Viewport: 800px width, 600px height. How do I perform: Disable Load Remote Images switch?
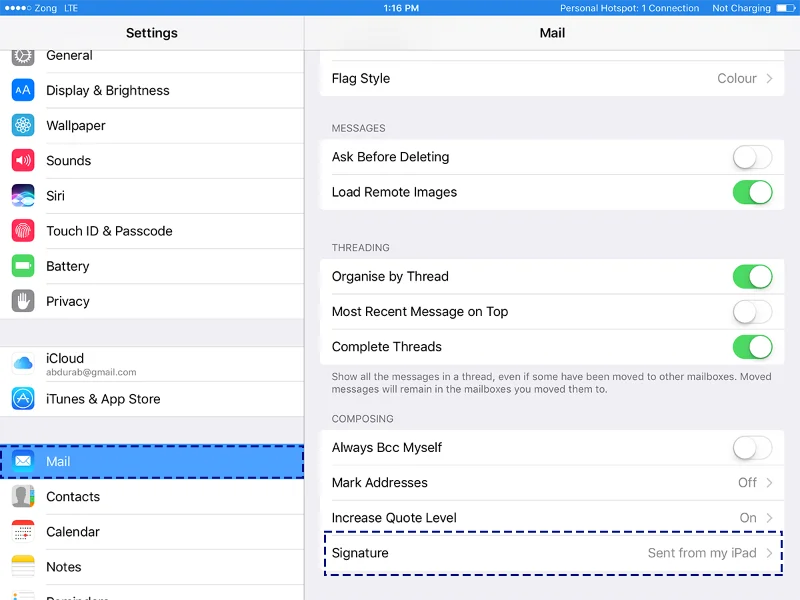pyautogui.click(x=752, y=192)
